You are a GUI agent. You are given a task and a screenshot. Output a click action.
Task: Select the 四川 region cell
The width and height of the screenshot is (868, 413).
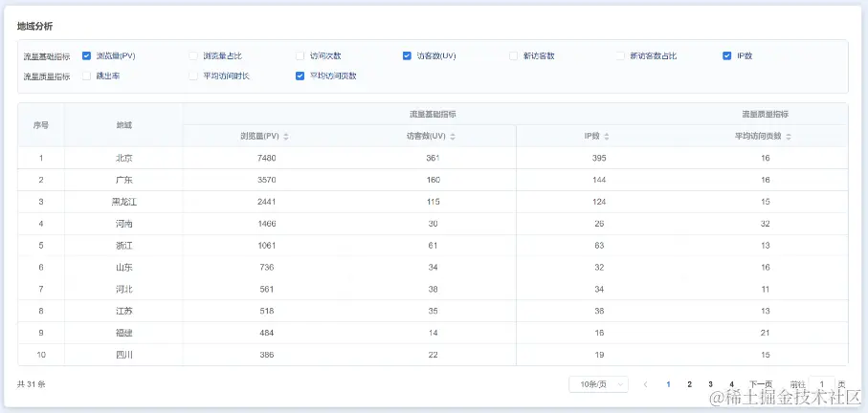click(124, 355)
